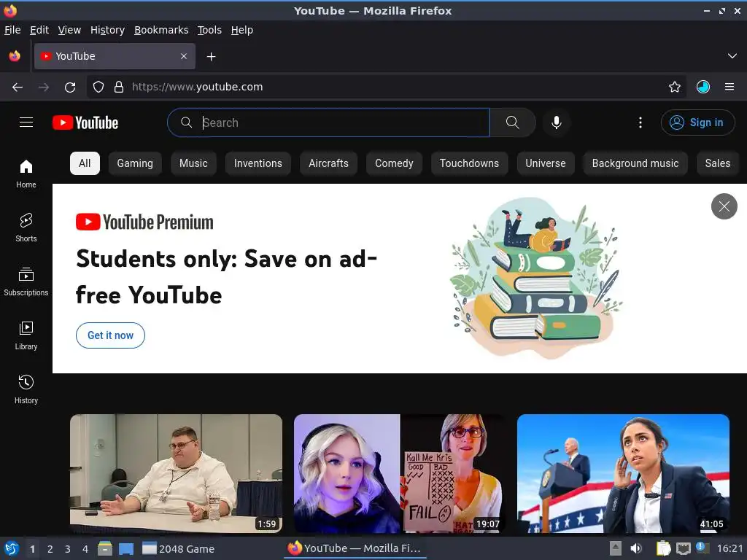
Task: Open Shorts in sidebar
Action: click(x=26, y=227)
